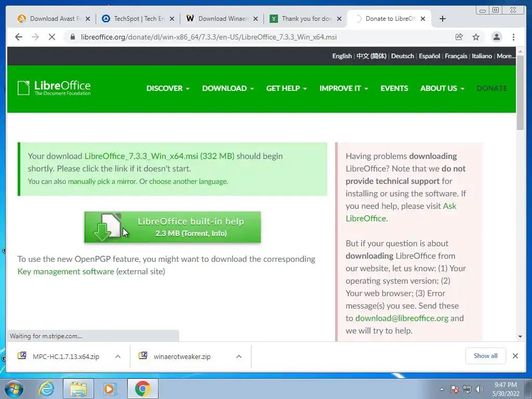
Task: Open the Ask LibreOffice link
Action: tap(401, 212)
